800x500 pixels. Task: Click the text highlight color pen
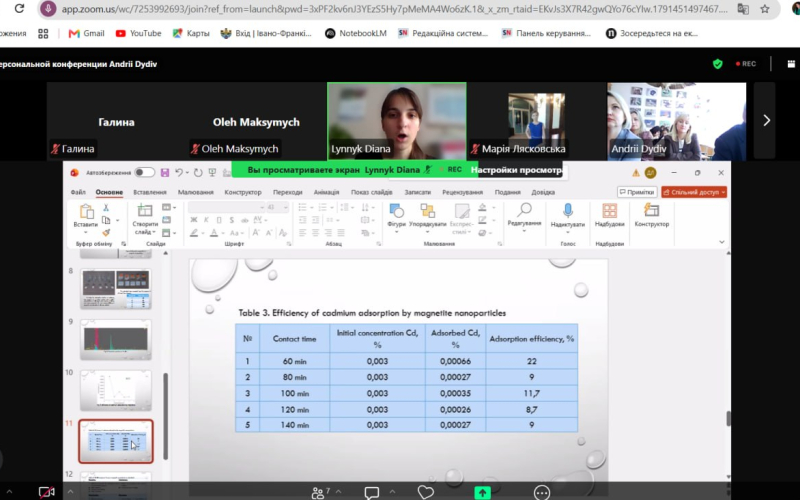[194, 233]
